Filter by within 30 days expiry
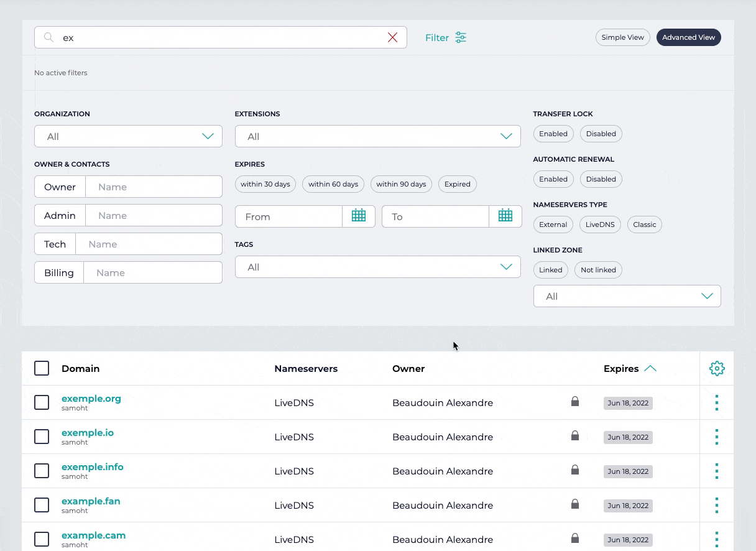 (x=265, y=184)
